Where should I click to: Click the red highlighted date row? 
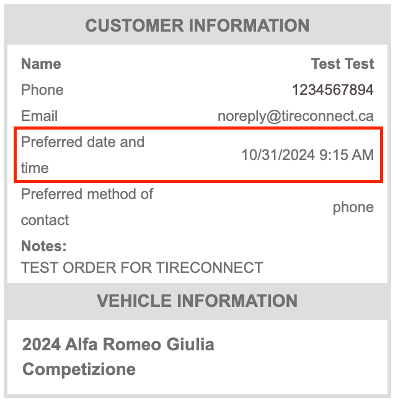(x=198, y=155)
